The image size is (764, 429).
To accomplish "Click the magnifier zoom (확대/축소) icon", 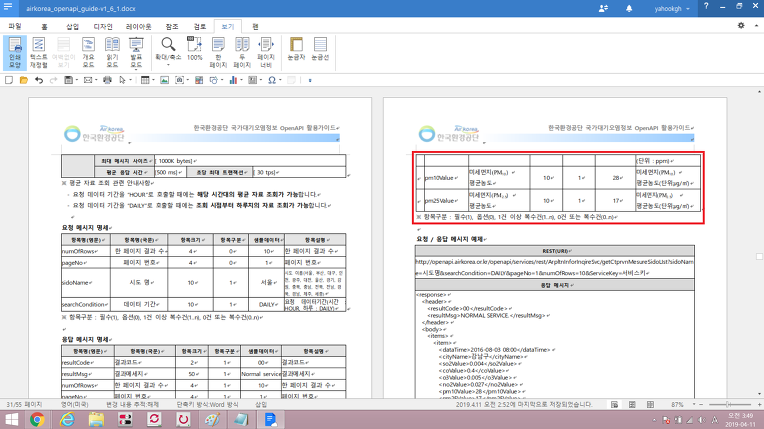I will click(168, 44).
